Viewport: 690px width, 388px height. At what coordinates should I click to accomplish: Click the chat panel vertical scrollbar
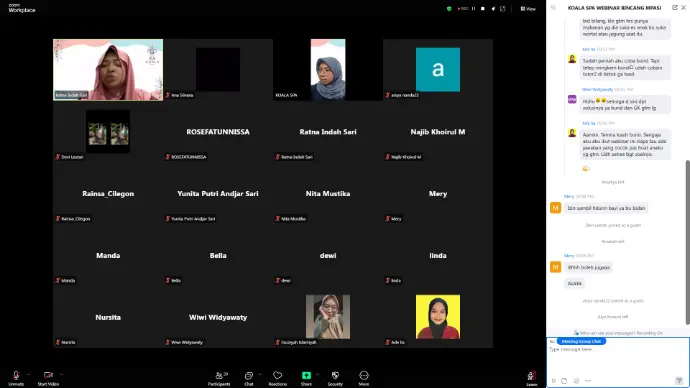pyautogui.click(x=687, y=242)
